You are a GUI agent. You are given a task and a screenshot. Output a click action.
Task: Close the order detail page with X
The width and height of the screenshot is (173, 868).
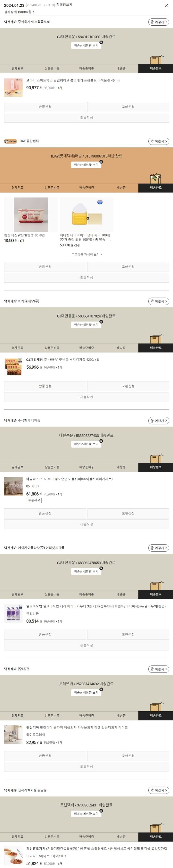pos(167,5)
